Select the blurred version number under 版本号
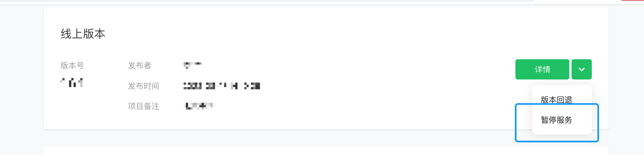Image resolution: width=644 pixels, height=155 pixels. coord(72,83)
